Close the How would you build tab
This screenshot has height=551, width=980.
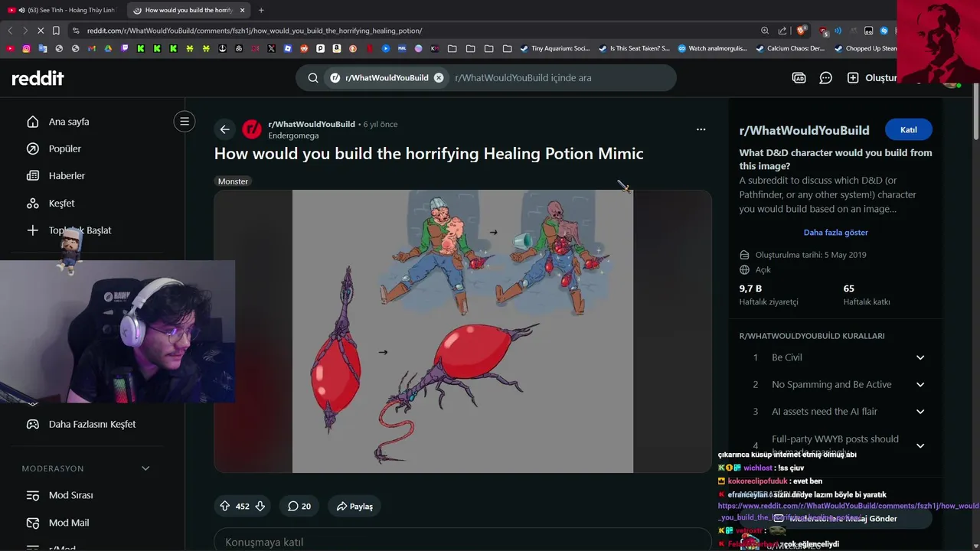point(243,10)
